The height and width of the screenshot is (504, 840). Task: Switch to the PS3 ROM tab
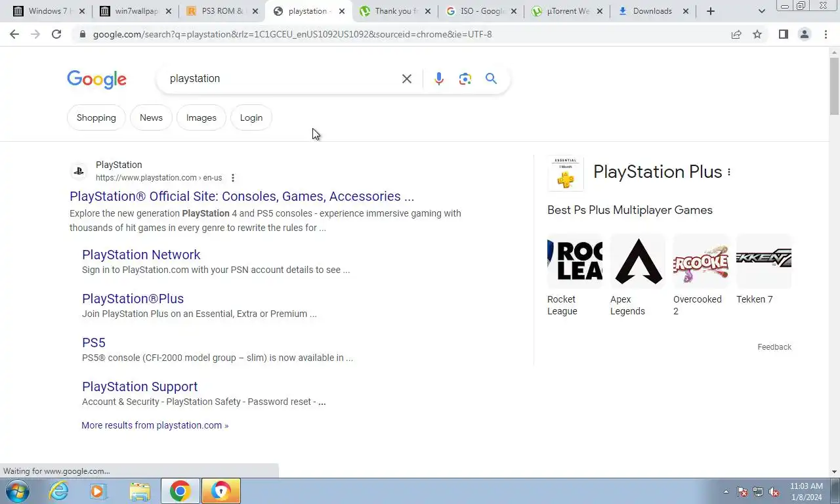[x=222, y=11]
